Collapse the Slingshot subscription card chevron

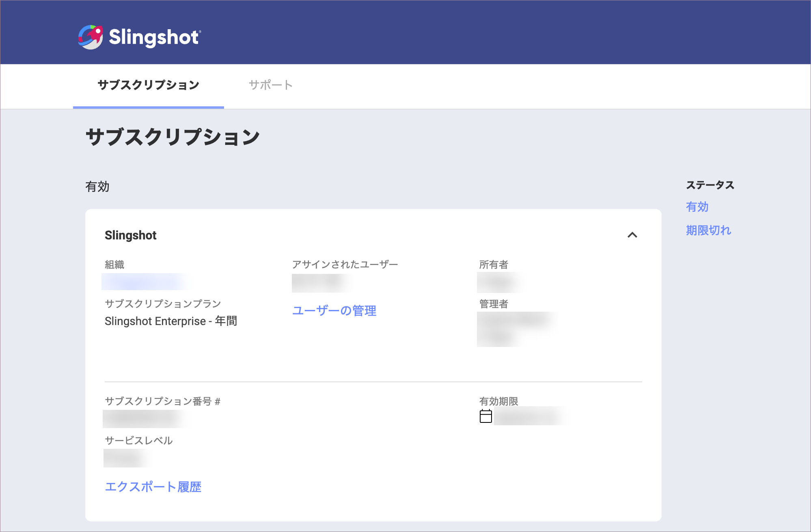click(632, 235)
